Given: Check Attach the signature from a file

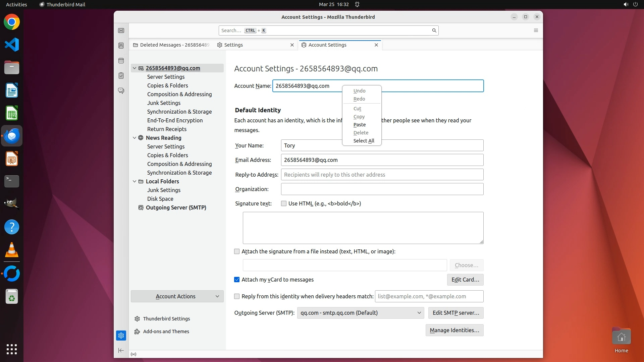Looking at the screenshot, I should click(237, 251).
